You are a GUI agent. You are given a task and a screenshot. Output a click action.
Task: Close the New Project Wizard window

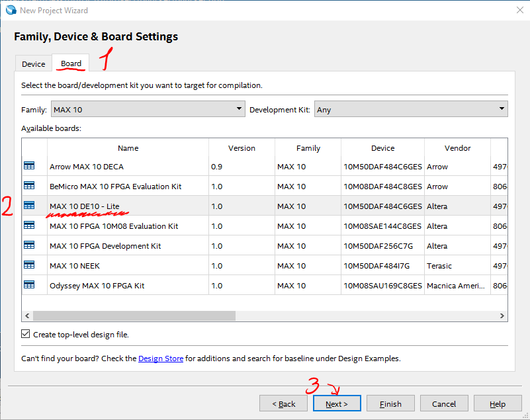pos(520,10)
